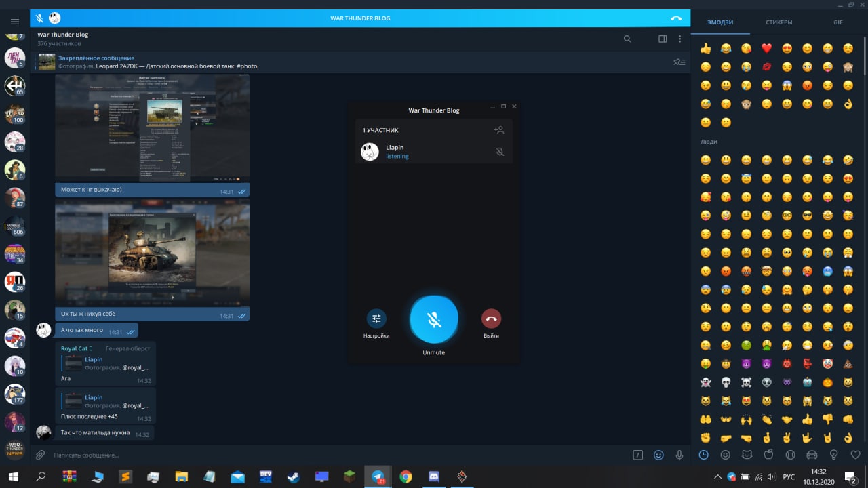Jump to Food emoji category apple icon
This screenshot has height=488, width=868.
coord(769,455)
